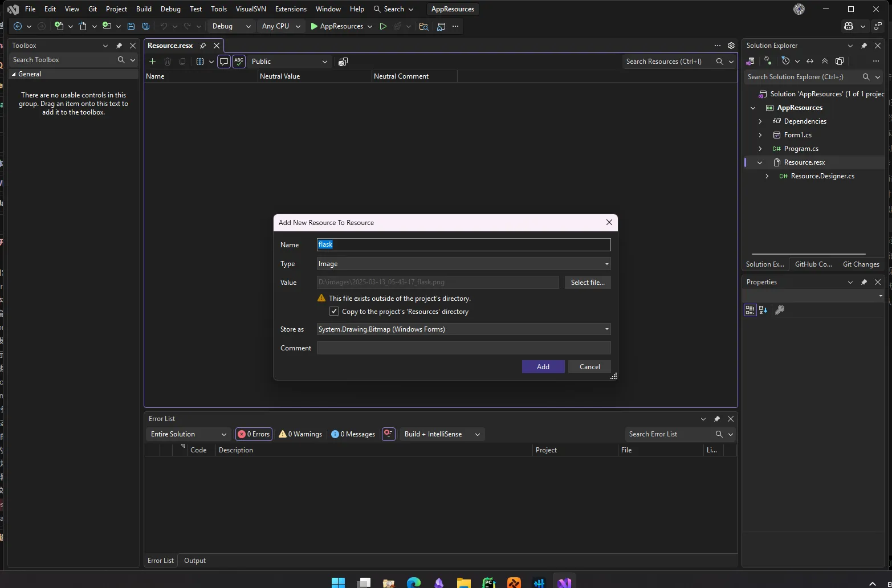
Task: Click Start Without Debugging play icon
Action: tap(383, 26)
